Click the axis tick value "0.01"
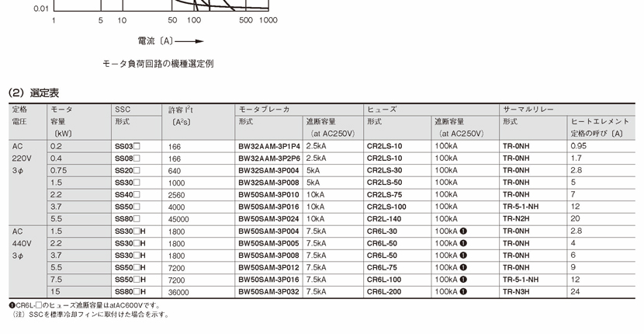 [41, 9]
